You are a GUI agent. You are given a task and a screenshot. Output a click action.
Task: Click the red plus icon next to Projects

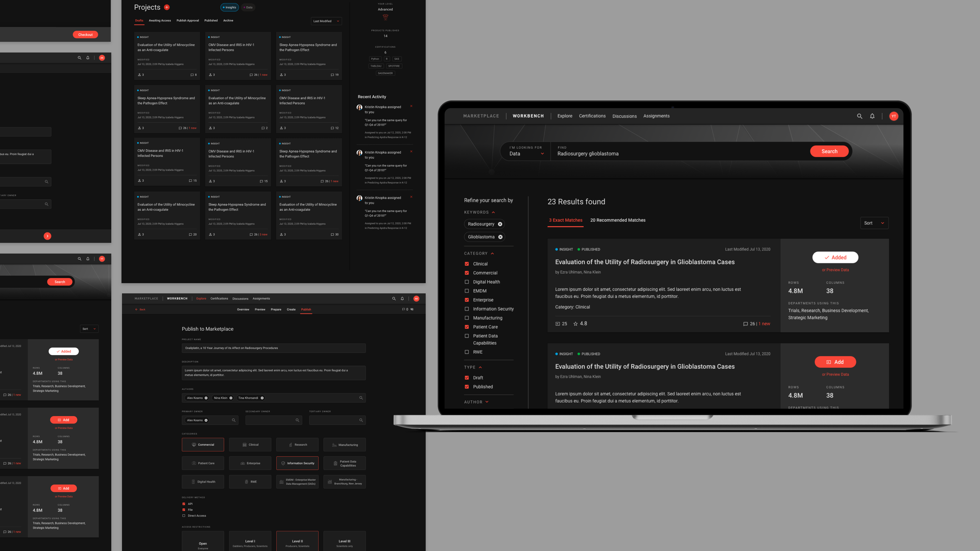(x=167, y=7)
